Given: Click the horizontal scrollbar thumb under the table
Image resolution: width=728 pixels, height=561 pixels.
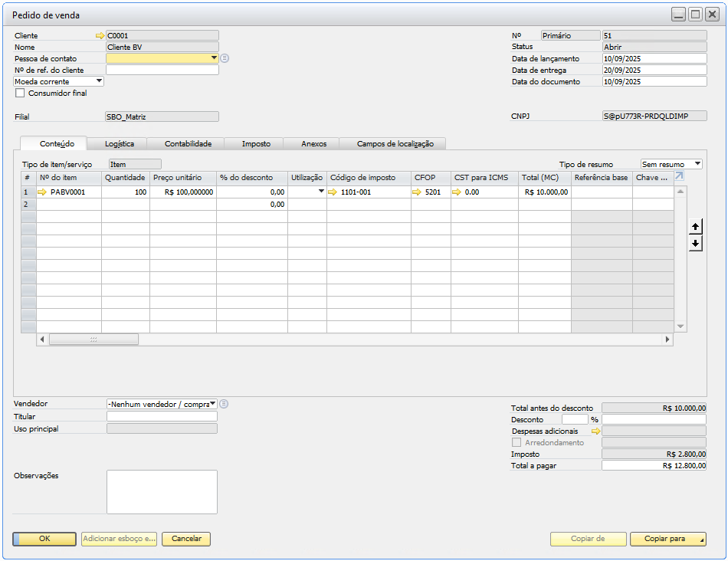Looking at the screenshot, I should pyautogui.click(x=93, y=339).
